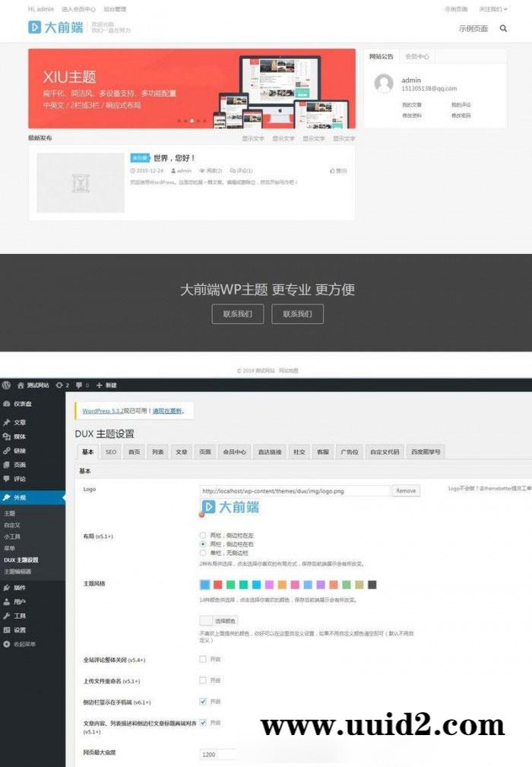Pick the red theme color swatch
This screenshot has width=532, height=767.
click(218, 585)
